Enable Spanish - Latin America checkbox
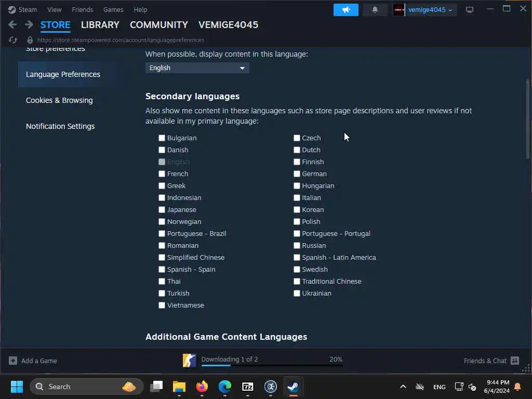 [x=297, y=257]
